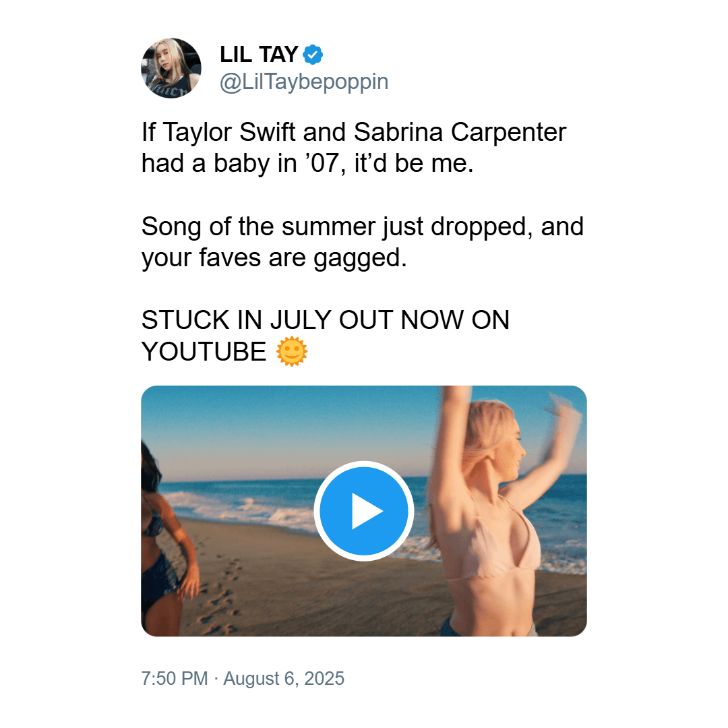Screen dimensions: 728x728
Task: Click the LIL TAY display name
Action: [x=259, y=55]
